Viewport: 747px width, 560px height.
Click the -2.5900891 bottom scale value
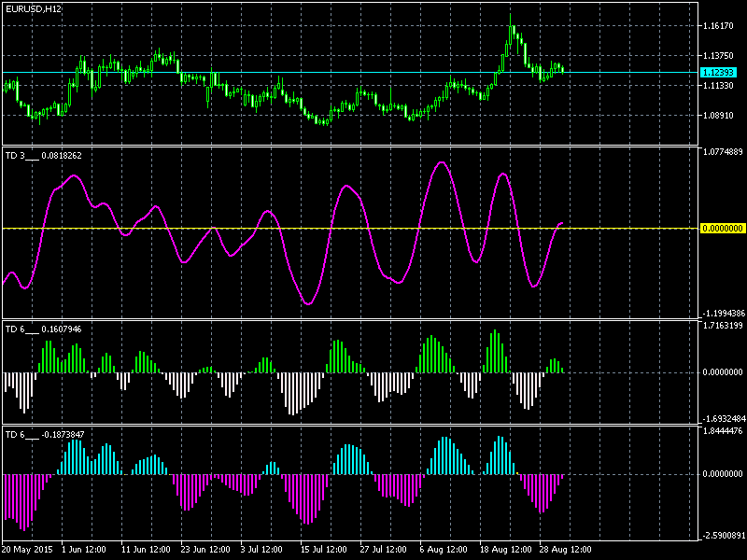(722, 535)
